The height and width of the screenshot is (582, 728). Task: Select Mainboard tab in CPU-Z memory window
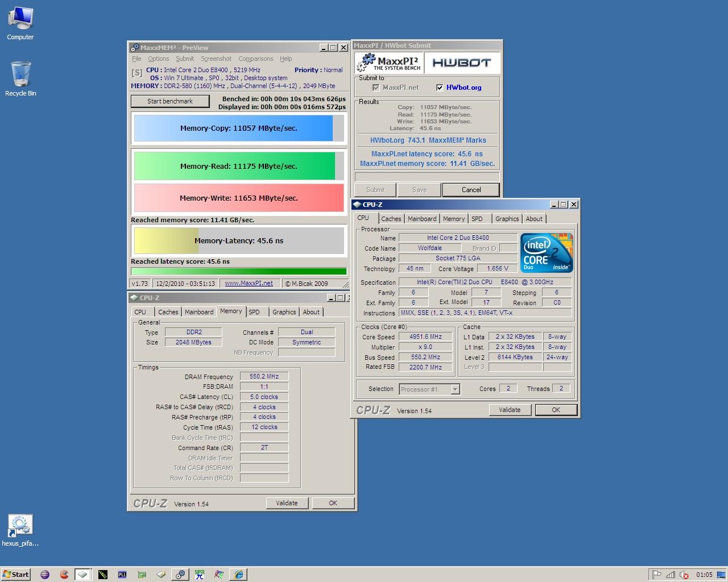coord(199,312)
